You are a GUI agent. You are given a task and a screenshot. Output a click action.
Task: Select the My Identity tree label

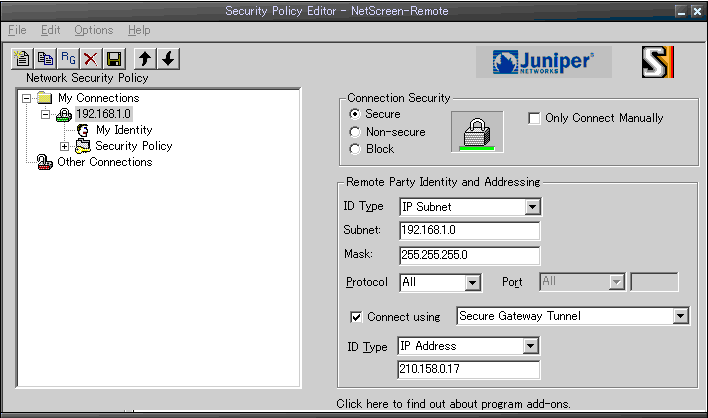click(x=124, y=130)
